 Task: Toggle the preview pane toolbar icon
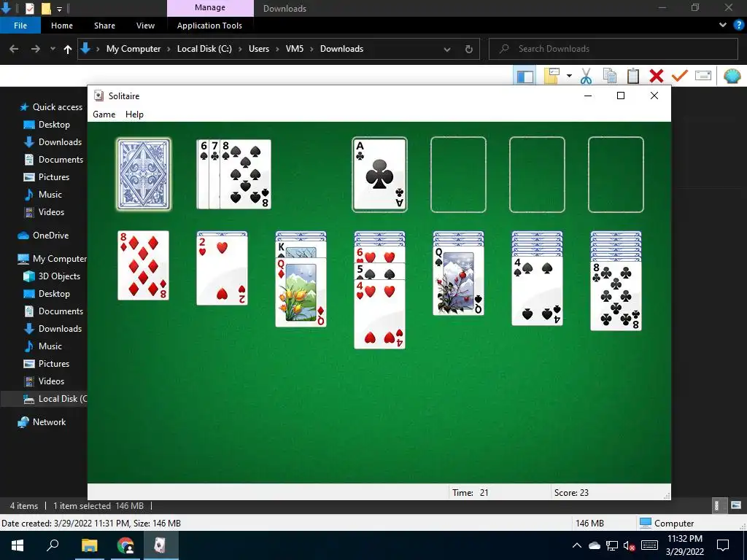[525, 76]
